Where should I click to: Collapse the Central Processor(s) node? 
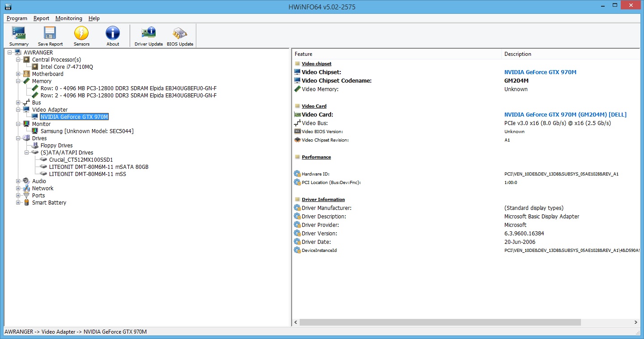(18, 60)
